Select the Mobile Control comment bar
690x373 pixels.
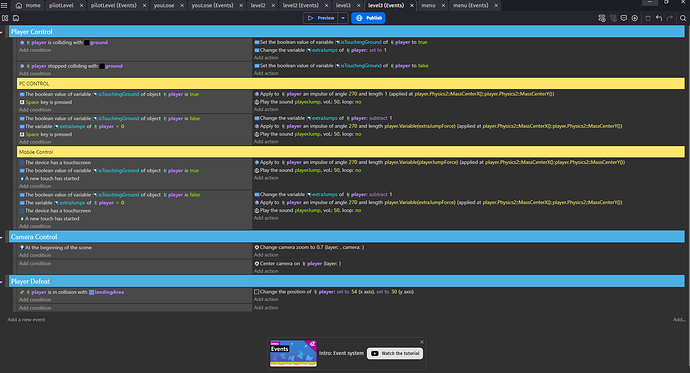coord(351,152)
